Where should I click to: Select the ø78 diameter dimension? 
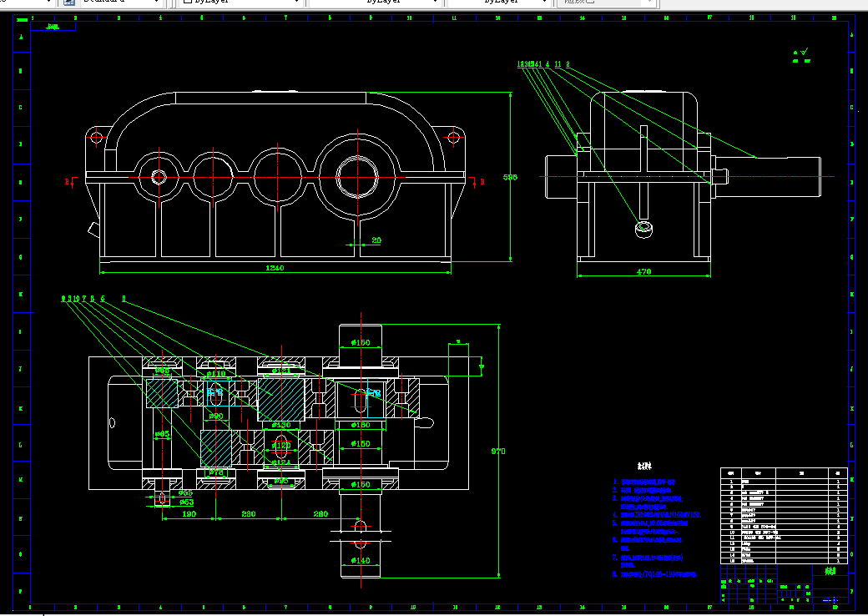pyautogui.click(x=216, y=472)
